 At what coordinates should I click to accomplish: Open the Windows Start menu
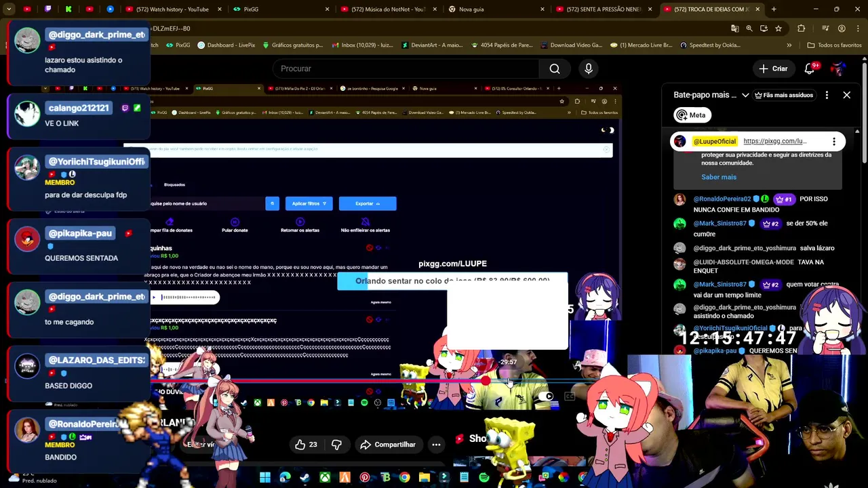point(265,478)
